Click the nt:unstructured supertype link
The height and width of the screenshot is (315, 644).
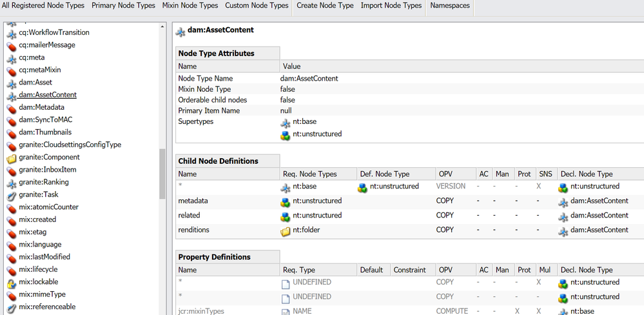click(317, 134)
